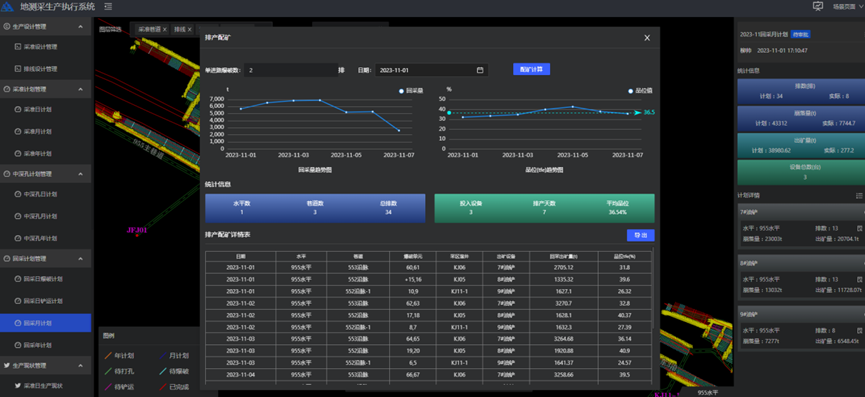
Task: Open 回采日爆破计划 in the sidebar
Action: tap(45, 279)
